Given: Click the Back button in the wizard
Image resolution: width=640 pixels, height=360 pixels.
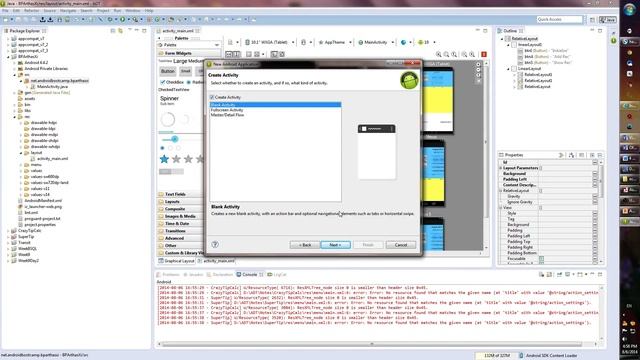Looking at the screenshot, I should pos(305,245).
